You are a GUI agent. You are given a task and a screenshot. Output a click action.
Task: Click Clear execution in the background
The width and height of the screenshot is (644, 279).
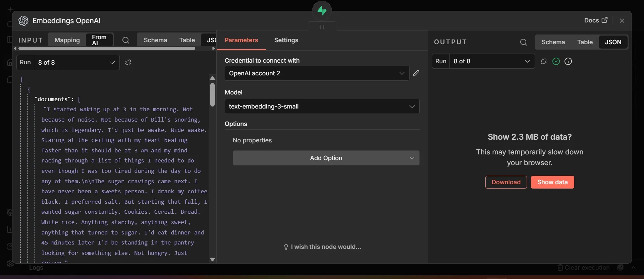pyautogui.click(x=584, y=268)
